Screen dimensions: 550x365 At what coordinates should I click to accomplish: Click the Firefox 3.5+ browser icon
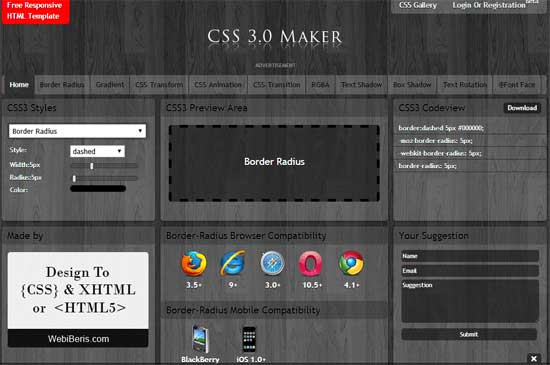pyautogui.click(x=194, y=263)
